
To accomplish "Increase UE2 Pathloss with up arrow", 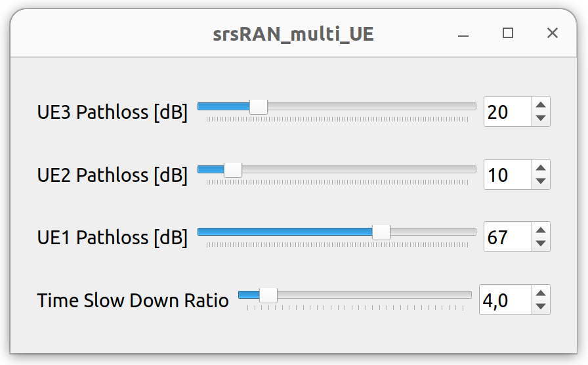I will click(540, 167).
